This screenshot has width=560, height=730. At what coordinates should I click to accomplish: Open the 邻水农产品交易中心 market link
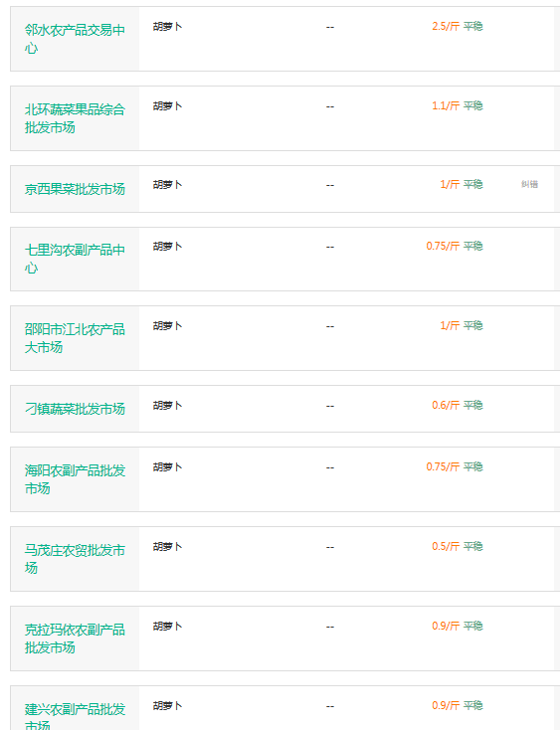75,39
